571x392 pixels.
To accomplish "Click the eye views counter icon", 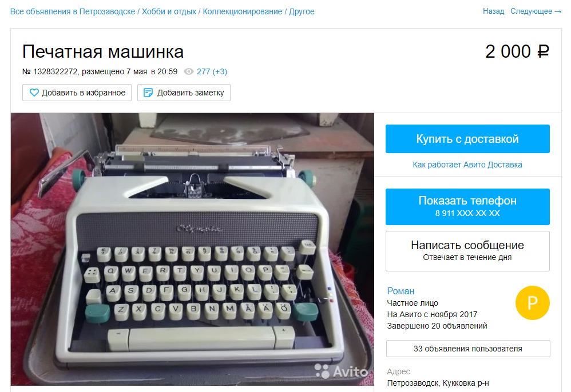I will point(189,71).
